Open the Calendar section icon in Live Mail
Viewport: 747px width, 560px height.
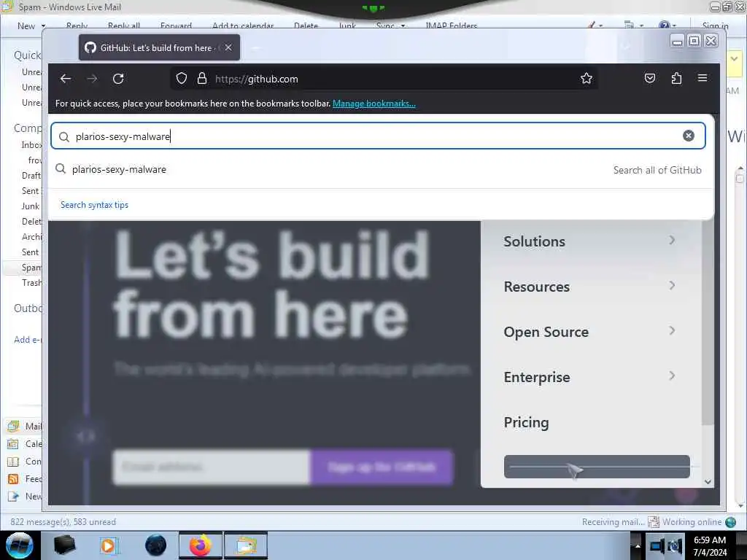[x=13, y=444]
